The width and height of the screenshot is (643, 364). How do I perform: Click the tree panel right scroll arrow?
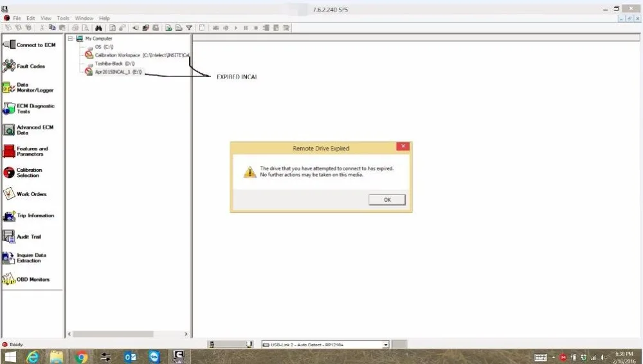pos(186,334)
